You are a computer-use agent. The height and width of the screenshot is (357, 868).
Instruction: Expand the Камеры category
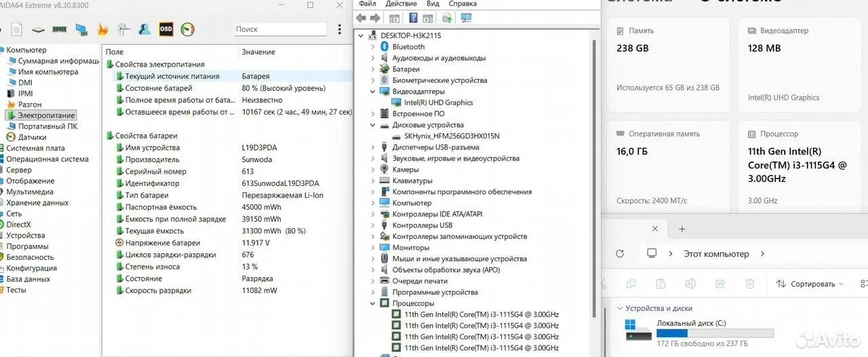373,169
